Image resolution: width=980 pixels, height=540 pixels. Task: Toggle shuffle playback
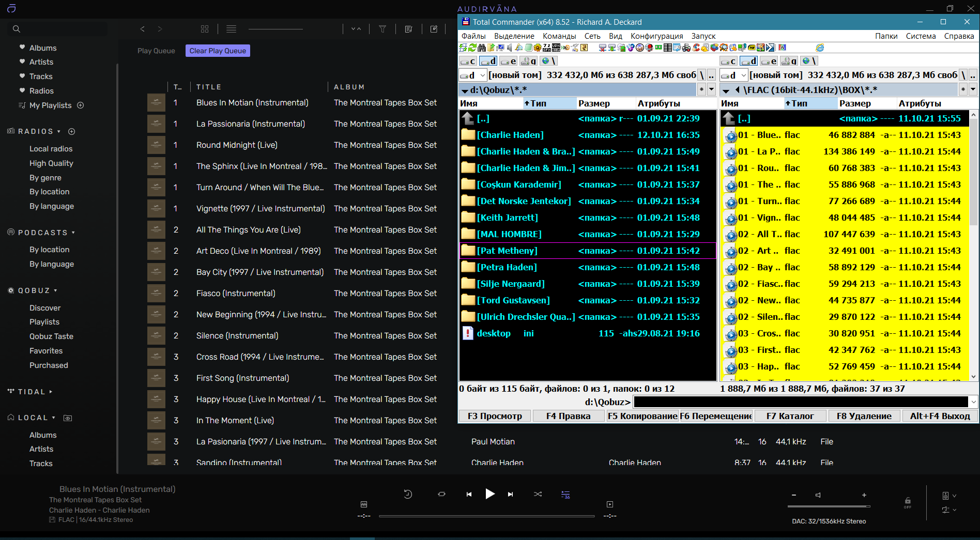538,495
